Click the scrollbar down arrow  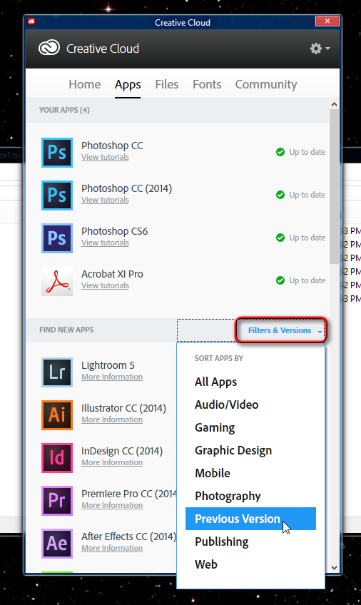coord(334,568)
